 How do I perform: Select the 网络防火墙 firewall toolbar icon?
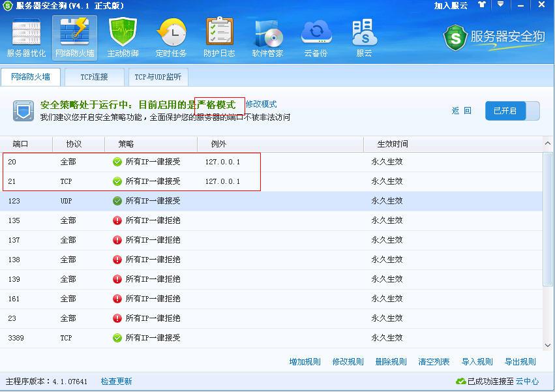click(75, 37)
